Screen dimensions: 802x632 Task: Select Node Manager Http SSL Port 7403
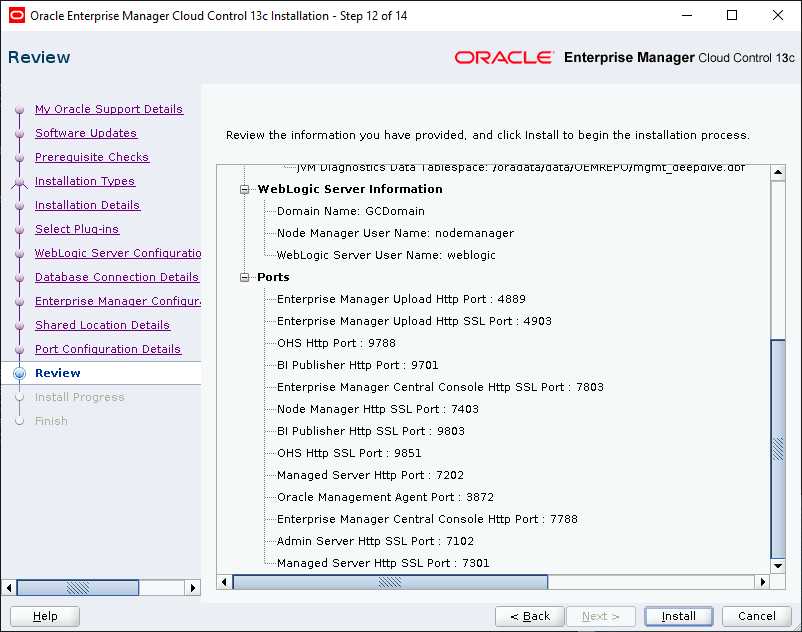click(x=377, y=409)
